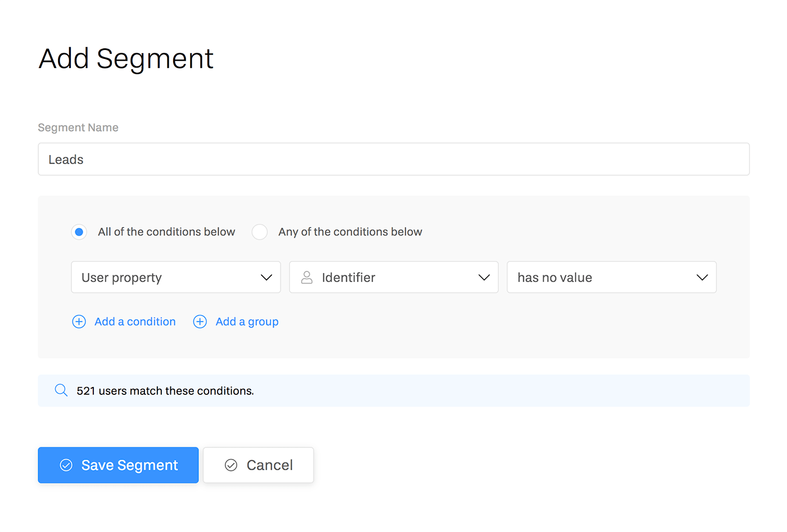Click the person icon in Identifier field
Screen dimensions: 787x532
(307, 278)
